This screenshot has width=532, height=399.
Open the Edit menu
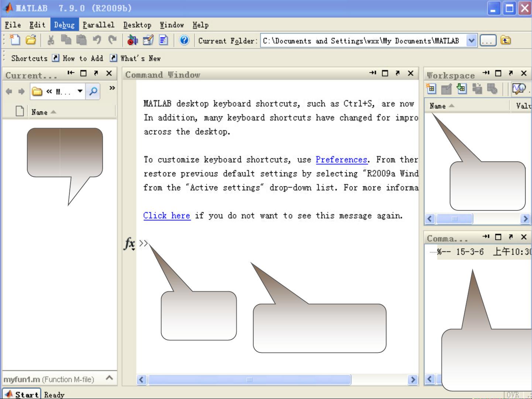37,25
